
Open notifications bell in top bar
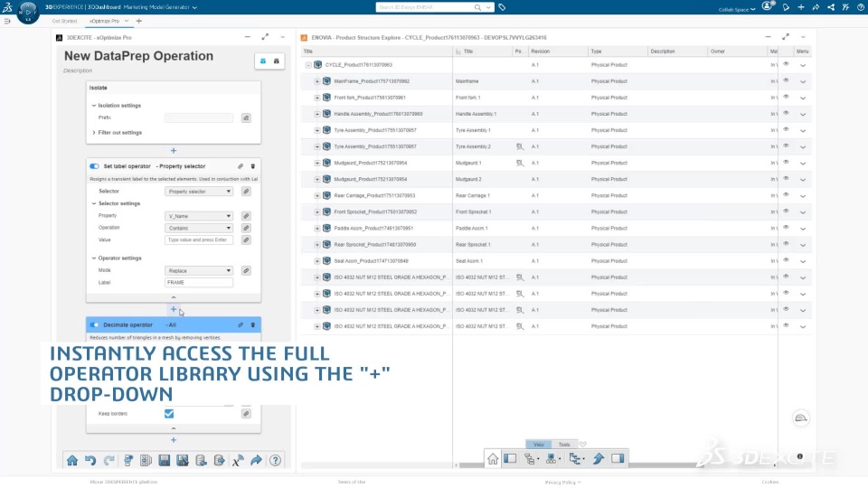[x=786, y=7]
